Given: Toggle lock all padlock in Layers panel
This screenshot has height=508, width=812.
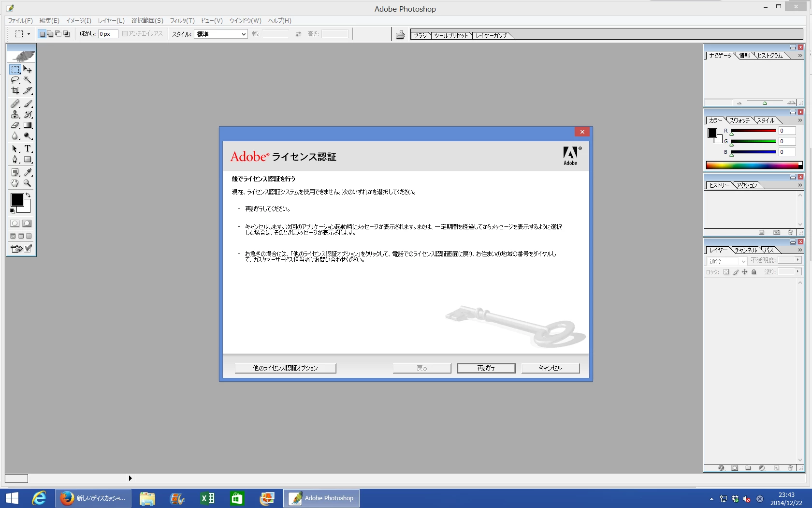Looking at the screenshot, I should tap(754, 272).
